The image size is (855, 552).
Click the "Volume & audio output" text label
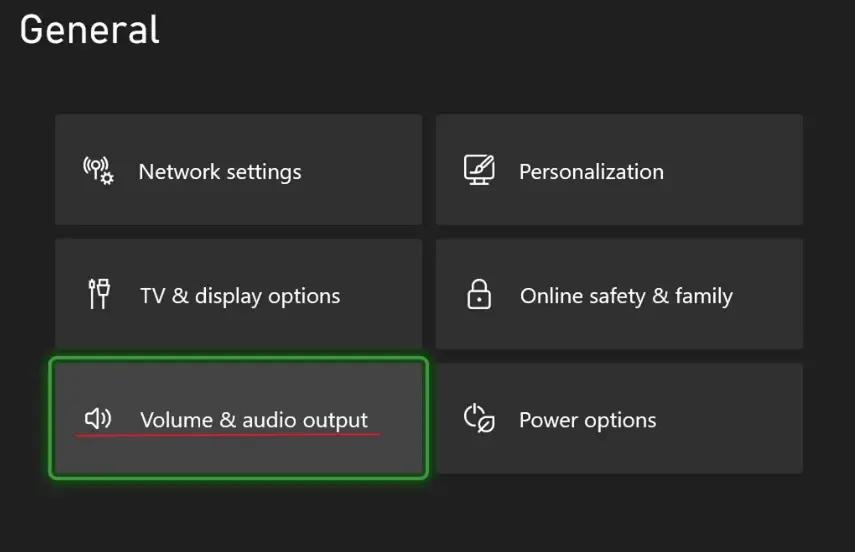[254, 420]
